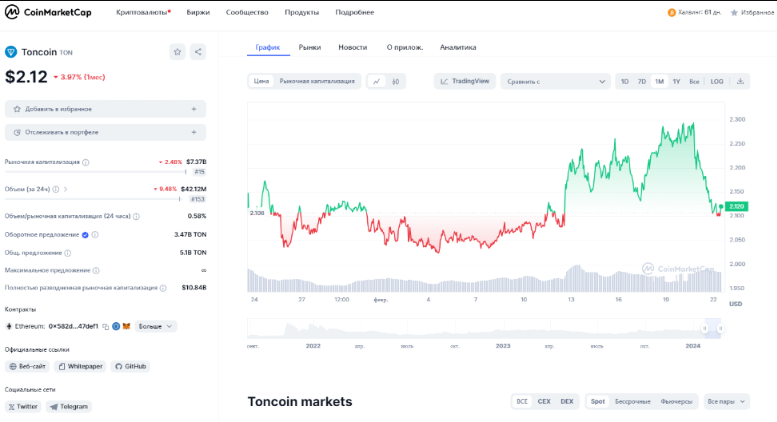Open the Подробнее menu
The height and width of the screenshot is (422, 777).
tap(355, 12)
